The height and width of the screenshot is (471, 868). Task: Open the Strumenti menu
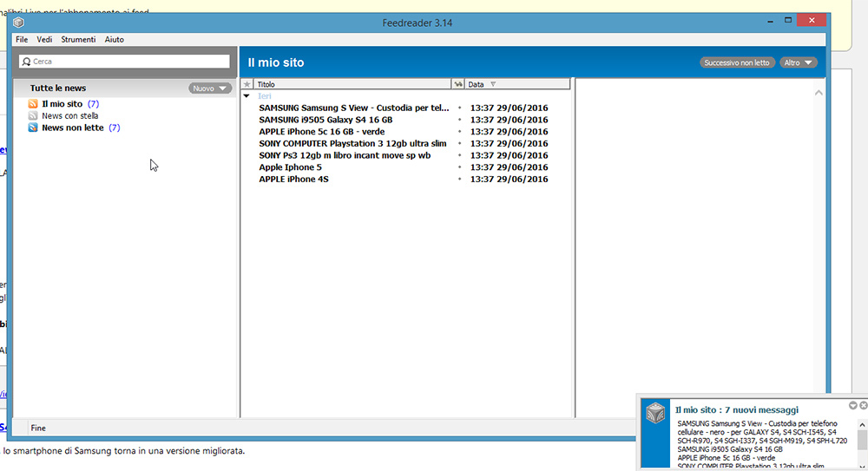click(78, 39)
